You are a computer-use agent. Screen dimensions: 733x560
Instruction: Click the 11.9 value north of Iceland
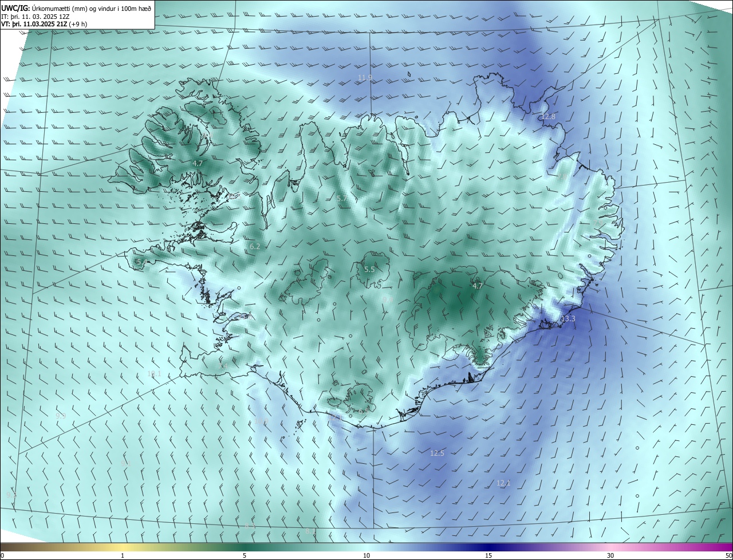pos(365,77)
